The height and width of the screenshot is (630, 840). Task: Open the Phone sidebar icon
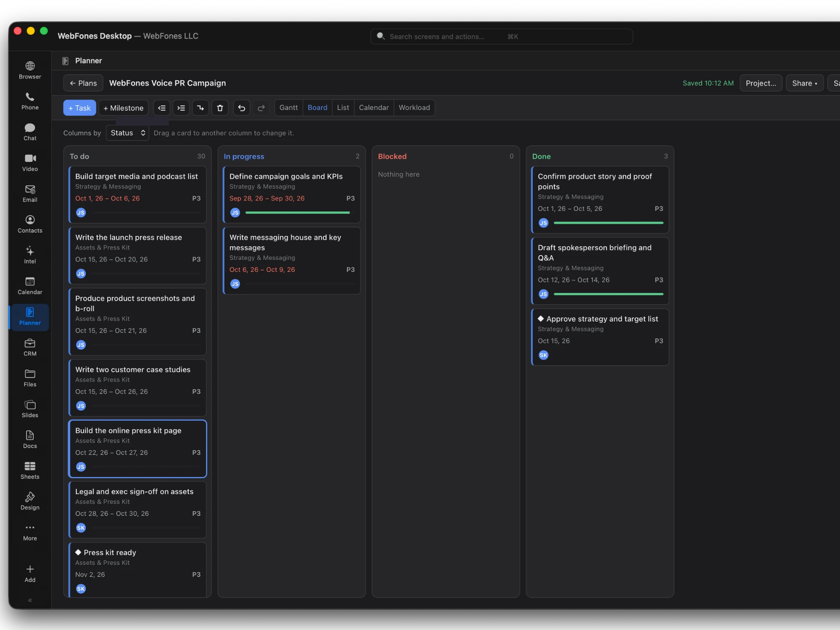30,101
